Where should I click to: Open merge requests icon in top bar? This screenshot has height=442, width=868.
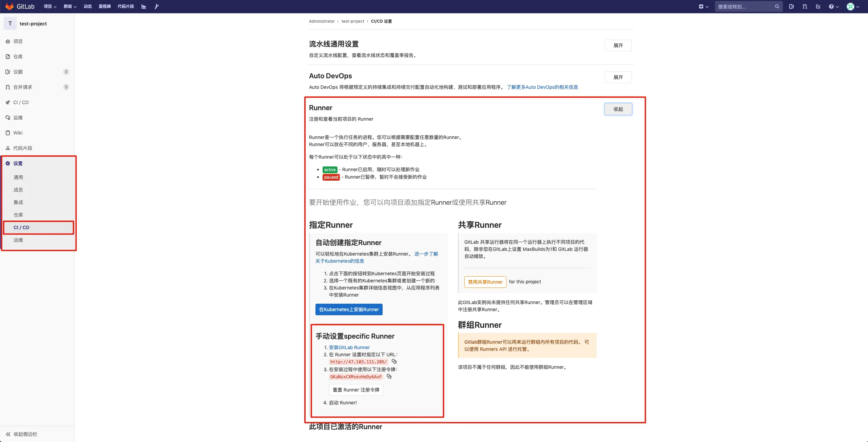tap(805, 6)
